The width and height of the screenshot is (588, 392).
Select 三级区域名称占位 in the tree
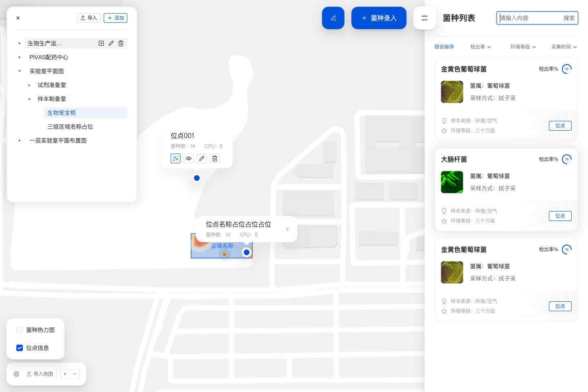(x=70, y=127)
